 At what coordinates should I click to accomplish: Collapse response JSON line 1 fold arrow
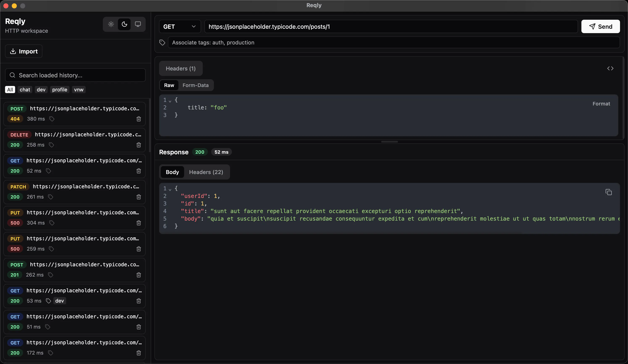[x=170, y=190]
